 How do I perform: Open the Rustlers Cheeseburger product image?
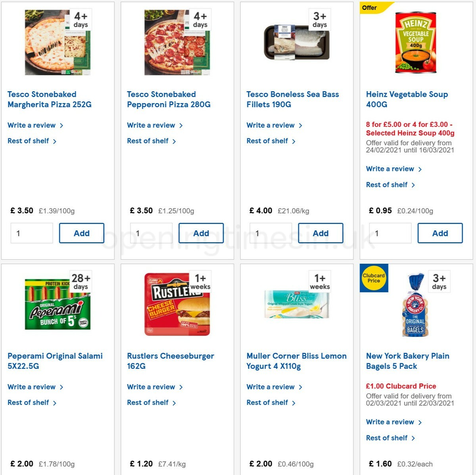[x=177, y=302]
